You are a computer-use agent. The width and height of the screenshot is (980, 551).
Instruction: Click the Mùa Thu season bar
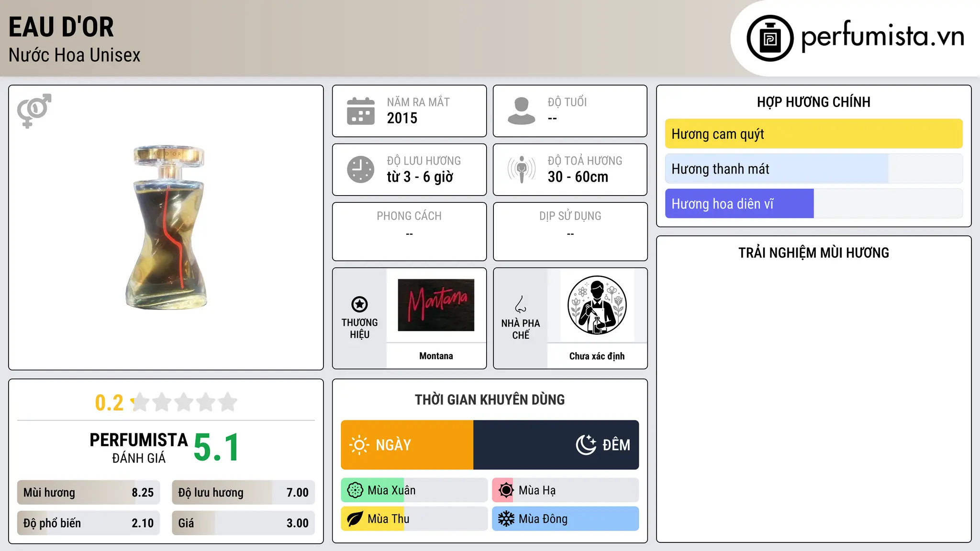(x=414, y=519)
